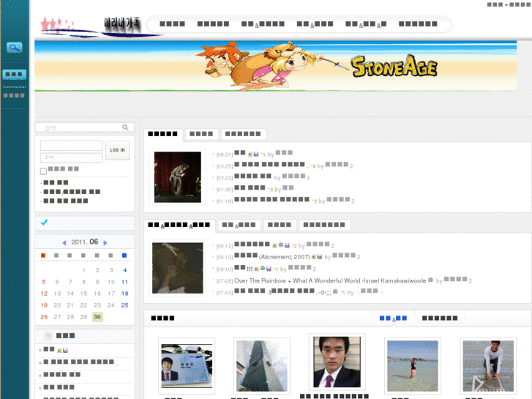This screenshot has height=399, width=532.
Task: Open the post dated 01-16
Action: 271,200
